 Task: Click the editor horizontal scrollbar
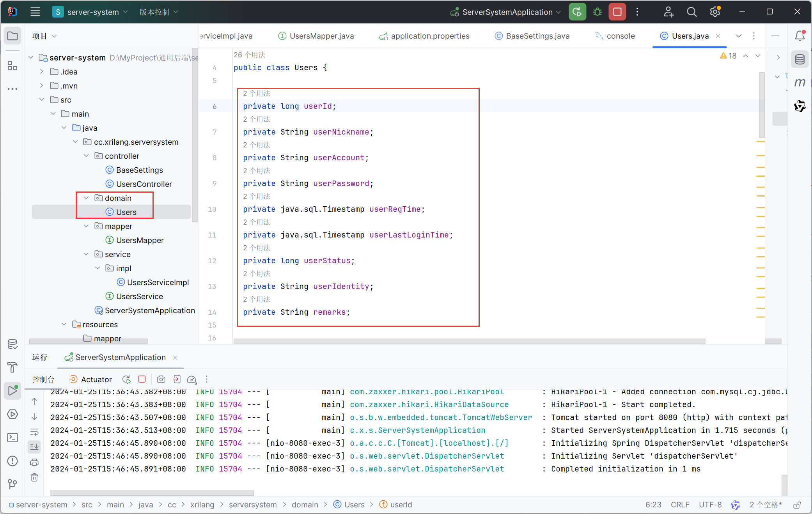click(469, 341)
